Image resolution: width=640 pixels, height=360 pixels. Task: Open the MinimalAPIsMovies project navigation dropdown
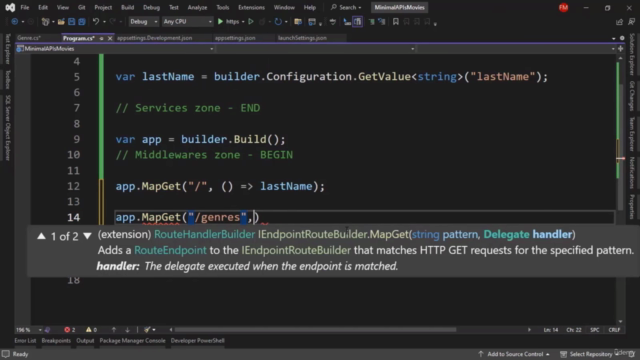click(115, 49)
